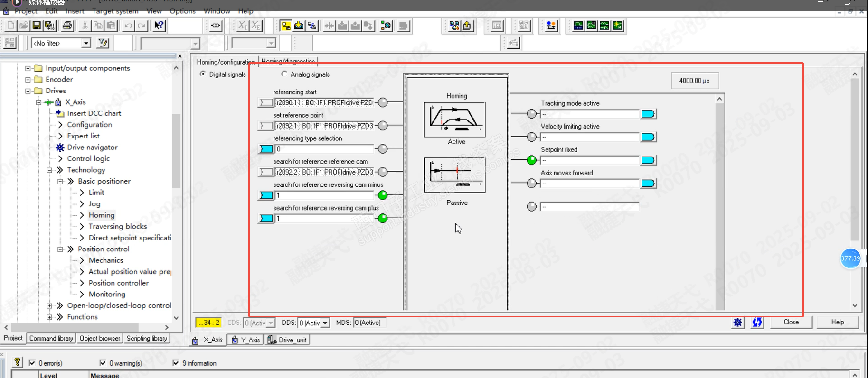Create a new project with toolbar icon
868x378 pixels.
pyautogui.click(x=10, y=26)
